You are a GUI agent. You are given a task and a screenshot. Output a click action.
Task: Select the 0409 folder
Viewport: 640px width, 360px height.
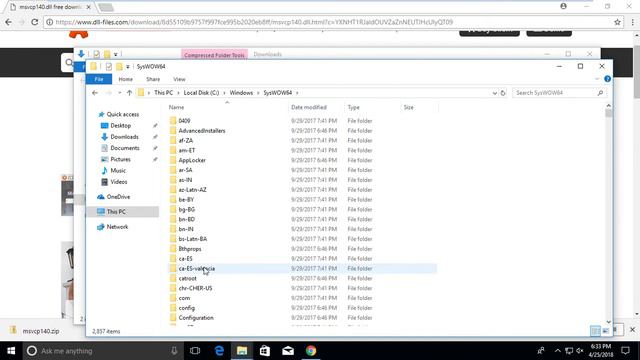(x=184, y=121)
